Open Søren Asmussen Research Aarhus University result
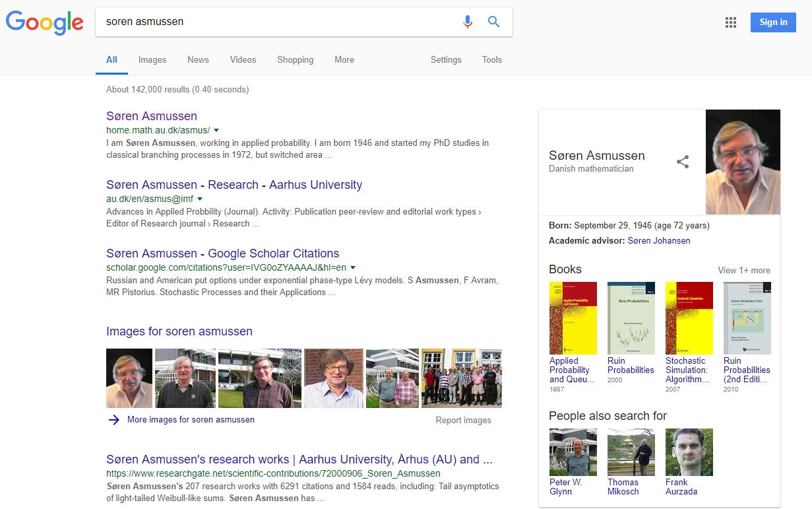Viewport: 812px width, 509px height. coord(234,185)
